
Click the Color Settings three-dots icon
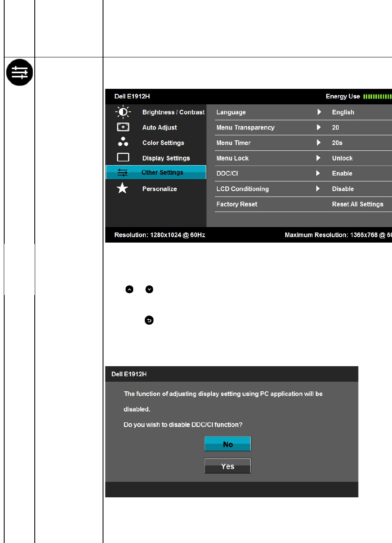click(123, 142)
